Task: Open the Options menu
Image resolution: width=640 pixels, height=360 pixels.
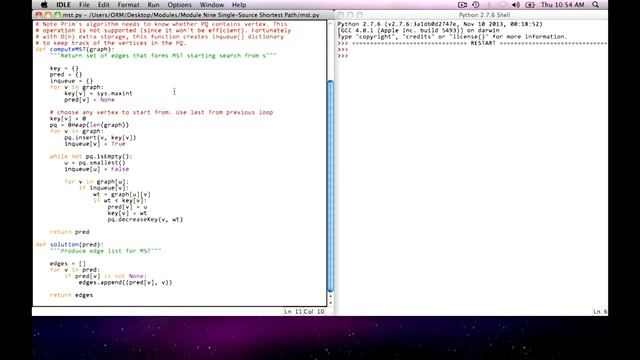Action: pyautogui.click(x=179, y=5)
